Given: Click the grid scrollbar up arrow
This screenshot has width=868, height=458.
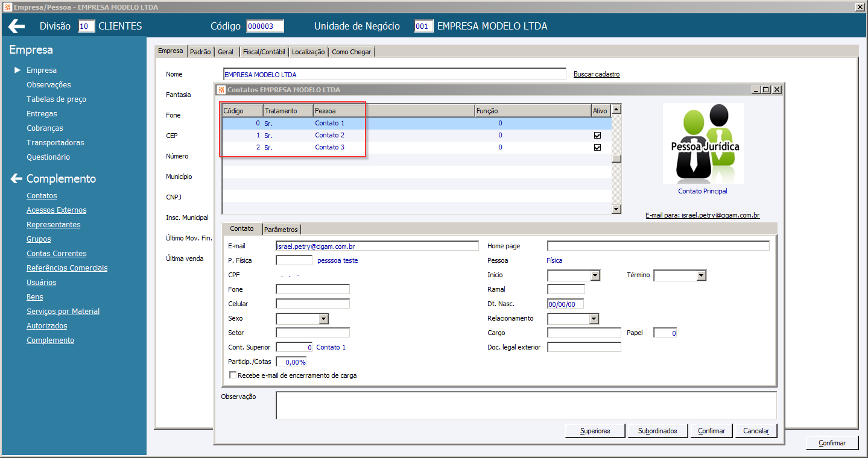Looking at the screenshot, I should [616, 109].
